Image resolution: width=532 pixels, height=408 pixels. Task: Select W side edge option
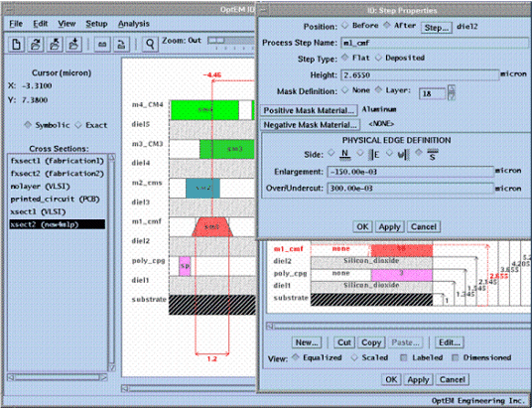(389, 153)
